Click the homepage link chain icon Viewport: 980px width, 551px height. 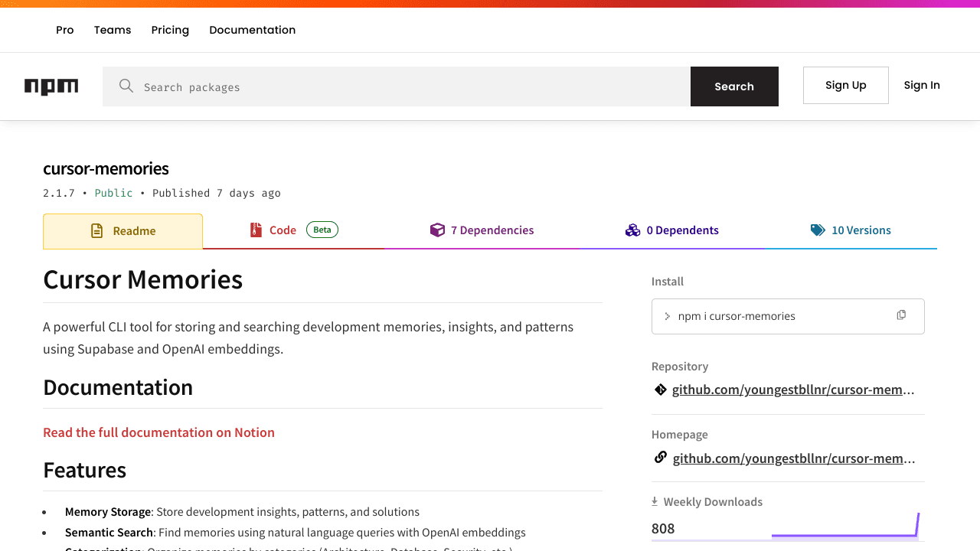point(661,458)
